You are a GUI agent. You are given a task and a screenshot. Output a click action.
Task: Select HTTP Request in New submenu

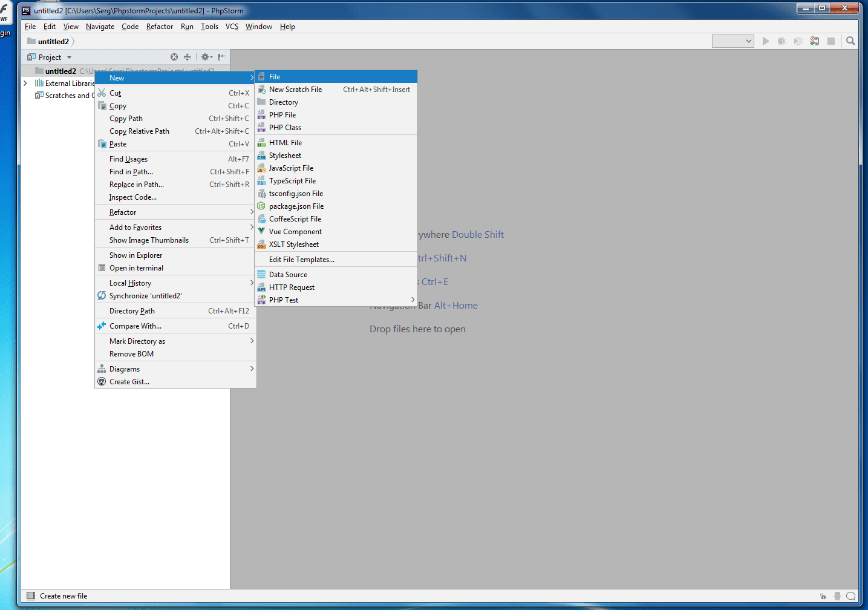(336, 287)
